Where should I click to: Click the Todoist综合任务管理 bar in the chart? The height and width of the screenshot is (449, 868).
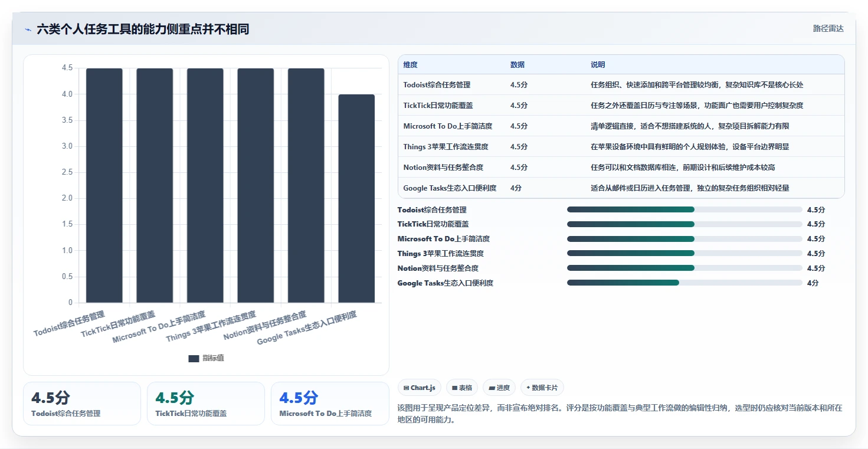click(104, 185)
